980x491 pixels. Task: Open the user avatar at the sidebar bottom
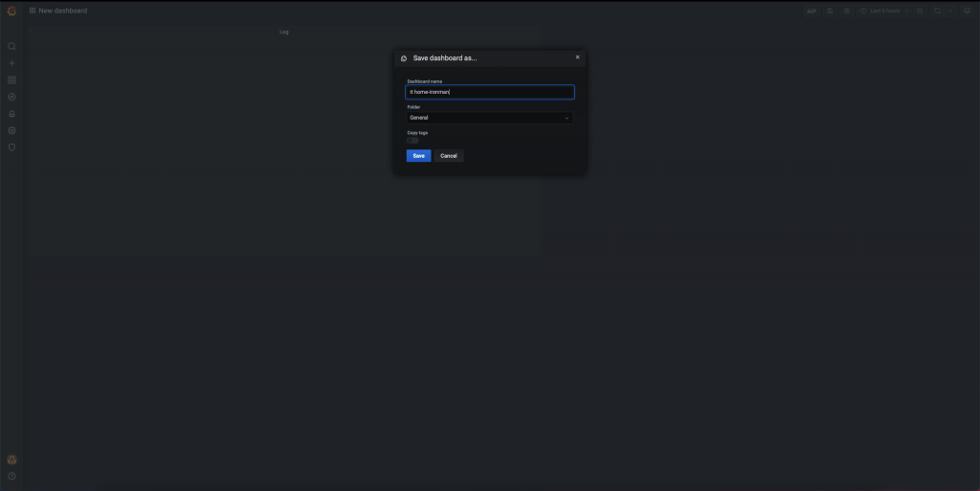coord(11,459)
